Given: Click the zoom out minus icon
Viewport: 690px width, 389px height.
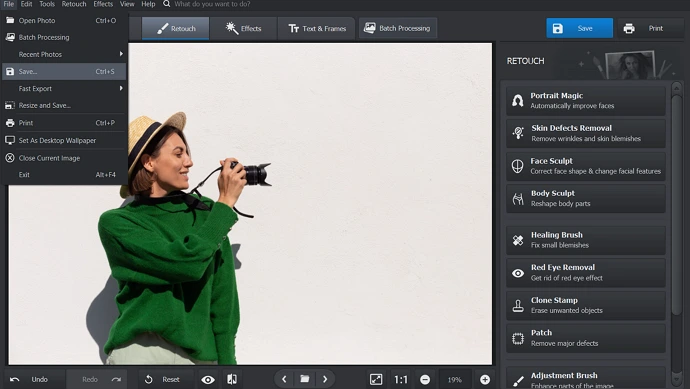Looking at the screenshot, I should (425, 379).
